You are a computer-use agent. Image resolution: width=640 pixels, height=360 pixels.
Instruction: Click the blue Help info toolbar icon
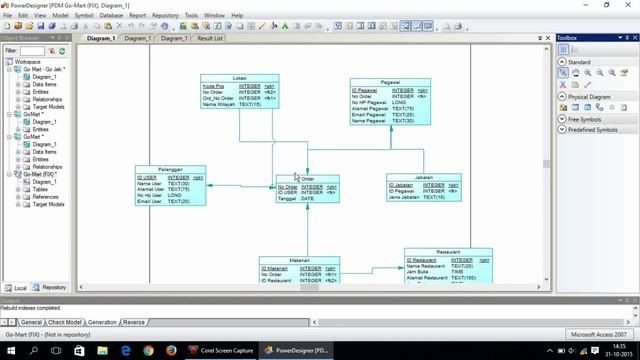[164, 26]
